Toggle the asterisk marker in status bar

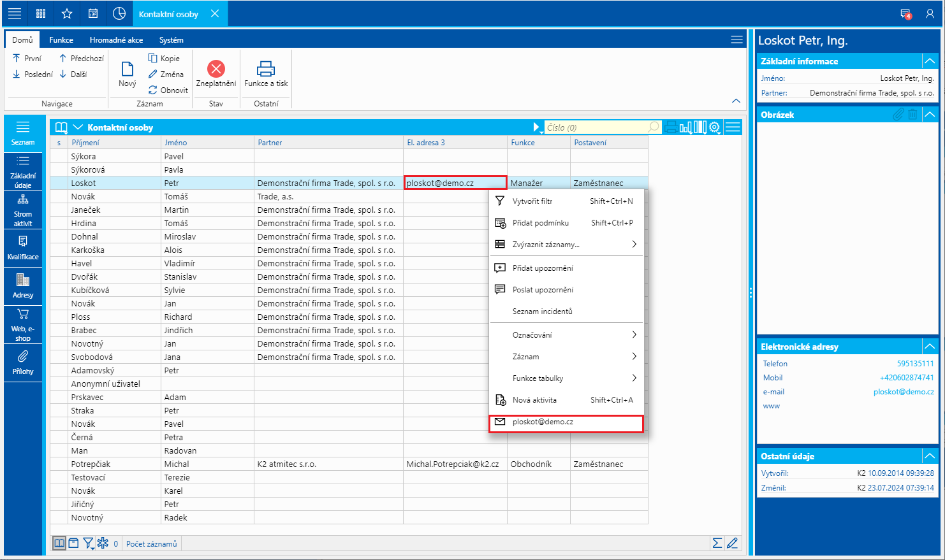point(103,543)
